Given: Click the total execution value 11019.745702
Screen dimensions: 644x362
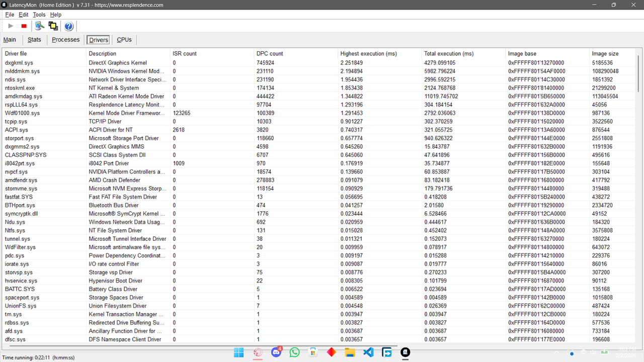Looking at the screenshot, I should coord(441,97).
